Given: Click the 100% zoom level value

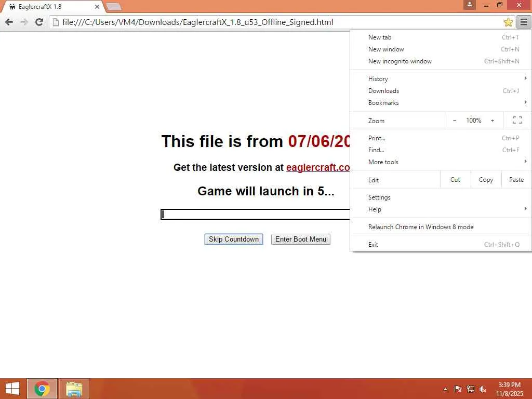Looking at the screenshot, I should (x=473, y=121).
